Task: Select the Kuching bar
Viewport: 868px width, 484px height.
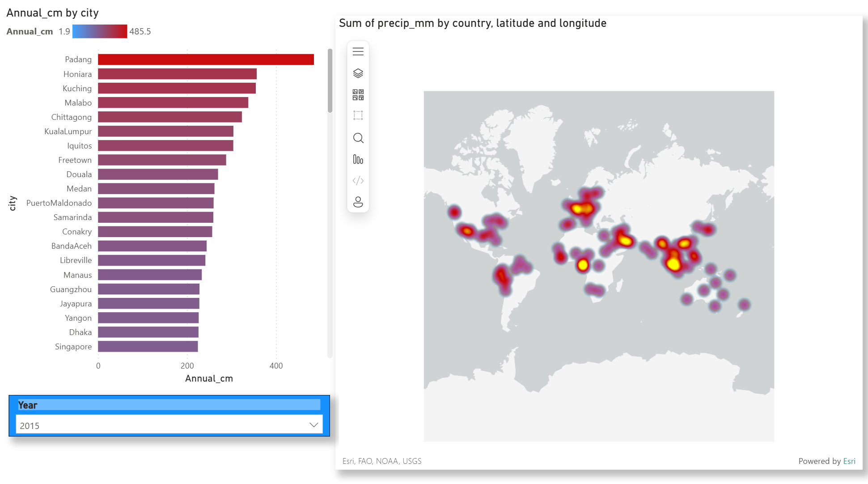Action: coord(177,88)
